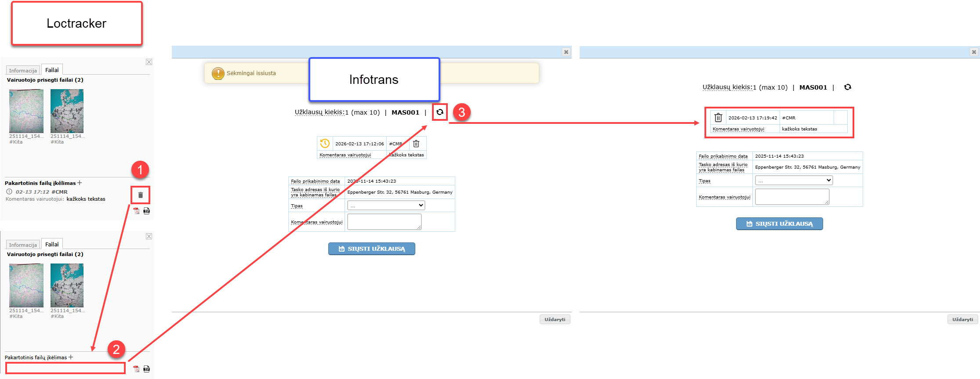The height and width of the screenshot is (379, 980).
Task: Close left Infotrans dialog with X
Action: click(566, 52)
